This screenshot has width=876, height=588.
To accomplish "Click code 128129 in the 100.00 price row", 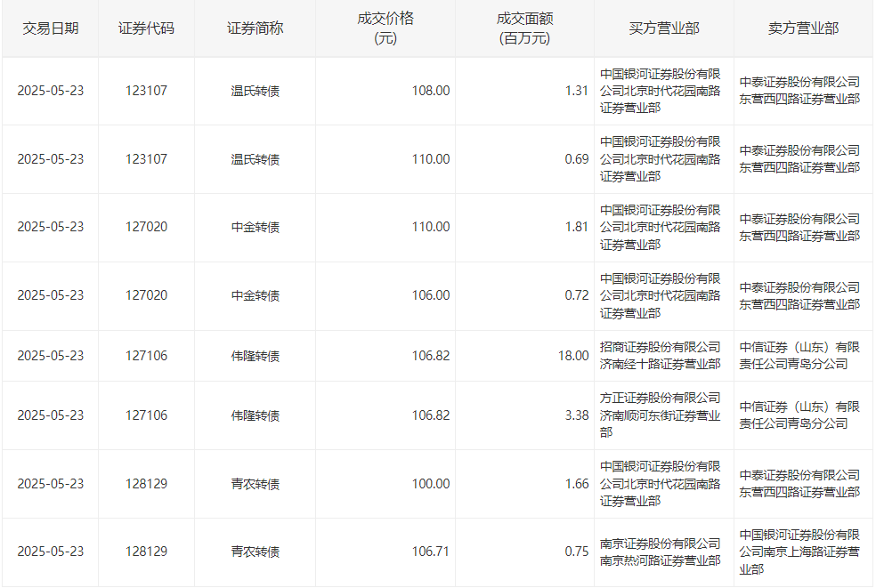I will pyautogui.click(x=146, y=484).
